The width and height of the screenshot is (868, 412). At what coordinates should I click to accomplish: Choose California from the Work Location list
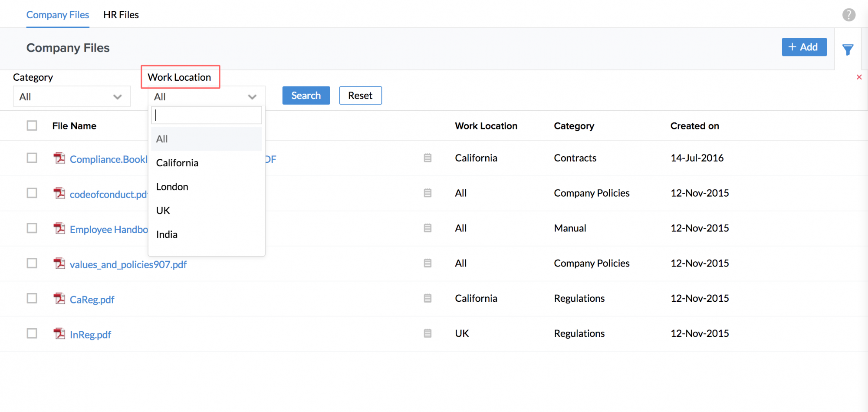[177, 163]
